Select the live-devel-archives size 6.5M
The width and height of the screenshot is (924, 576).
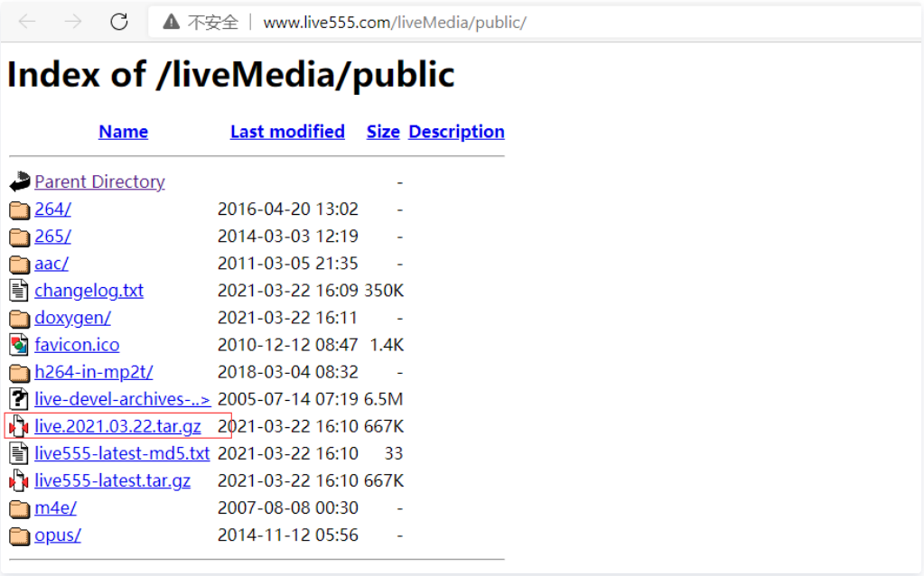(x=384, y=399)
